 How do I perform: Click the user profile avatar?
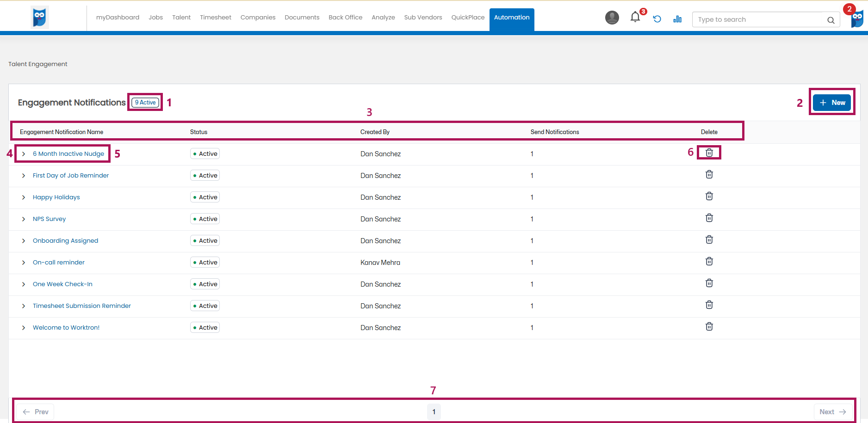[612, 18]
